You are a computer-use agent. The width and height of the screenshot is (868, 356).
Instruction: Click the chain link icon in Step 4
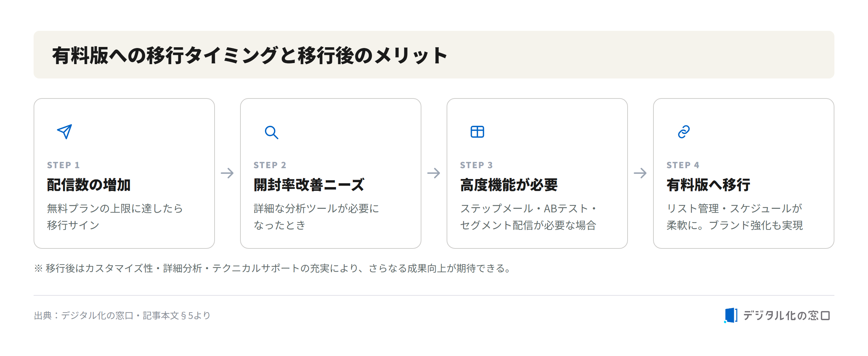pyautogui.click(x=684, y=132)
